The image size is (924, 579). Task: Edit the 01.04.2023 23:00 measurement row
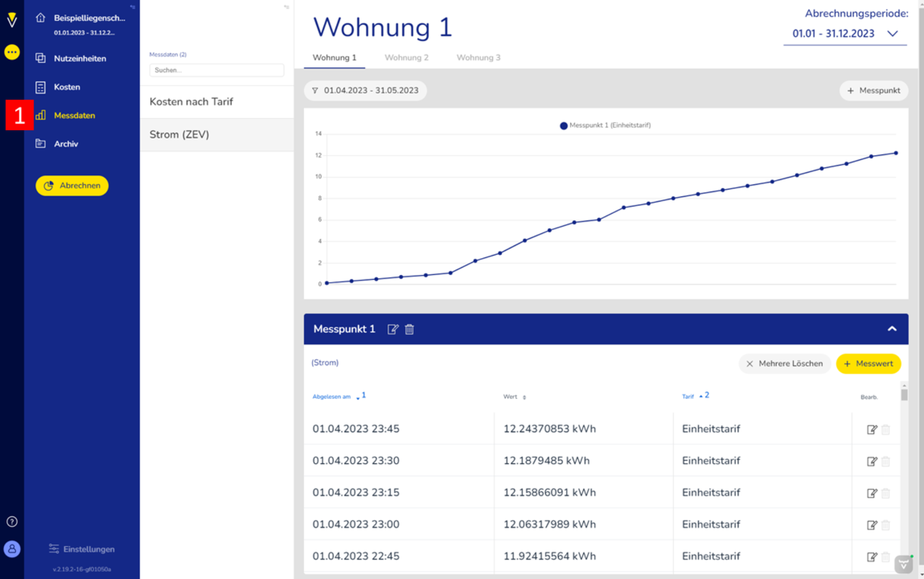pos(872,525)
